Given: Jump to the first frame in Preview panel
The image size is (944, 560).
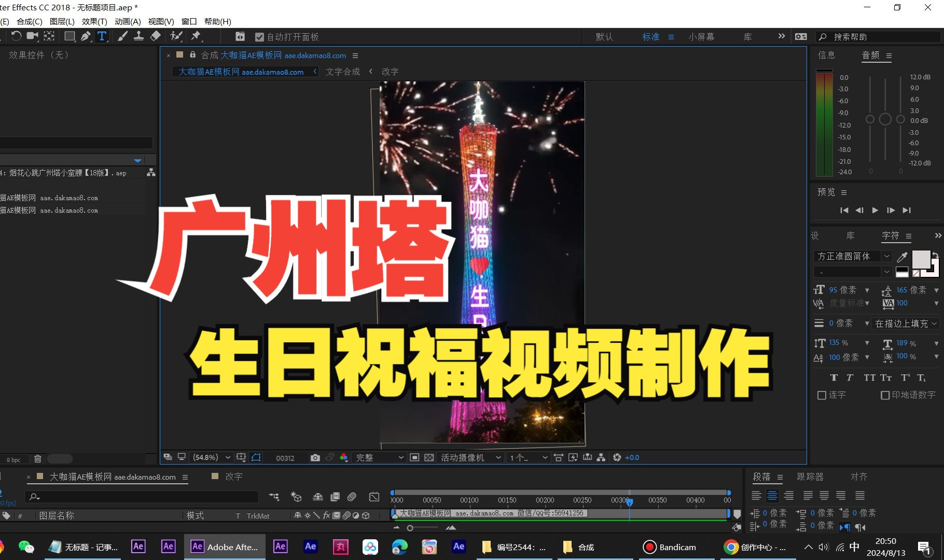Looking at the screenshot, I should point(844,210).
